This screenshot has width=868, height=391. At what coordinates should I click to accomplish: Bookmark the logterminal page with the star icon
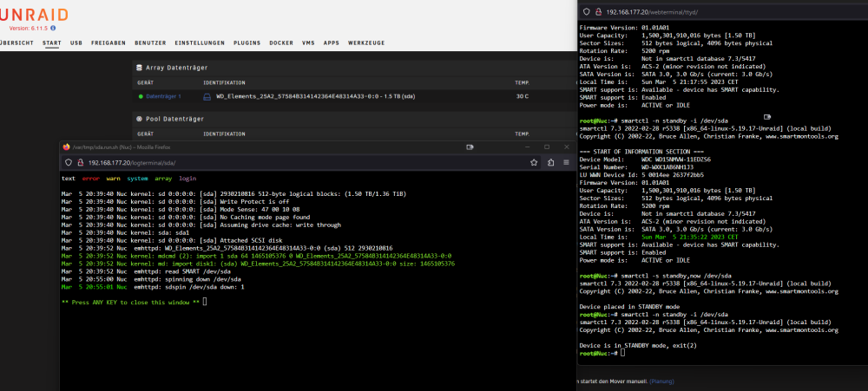pos(534,163)
